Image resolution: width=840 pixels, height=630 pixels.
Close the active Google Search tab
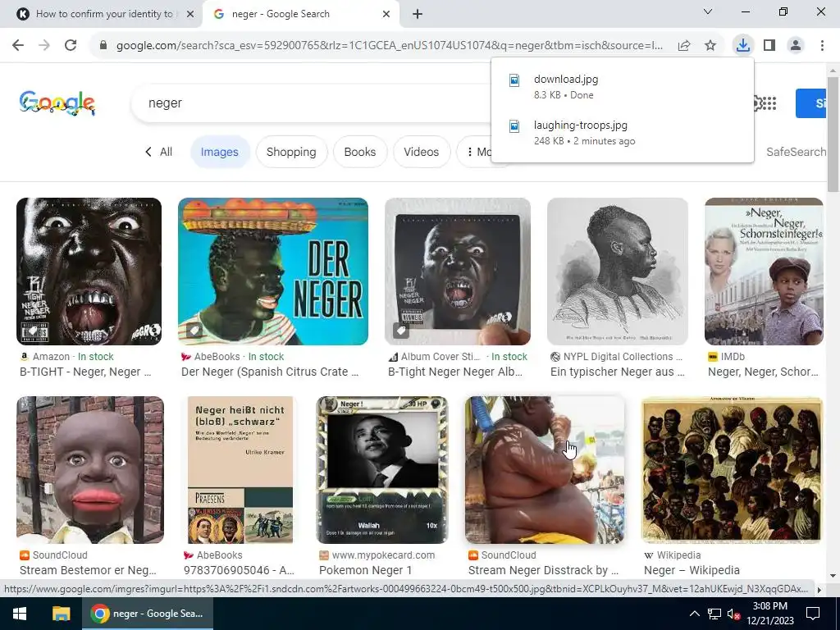pos(386,14)
